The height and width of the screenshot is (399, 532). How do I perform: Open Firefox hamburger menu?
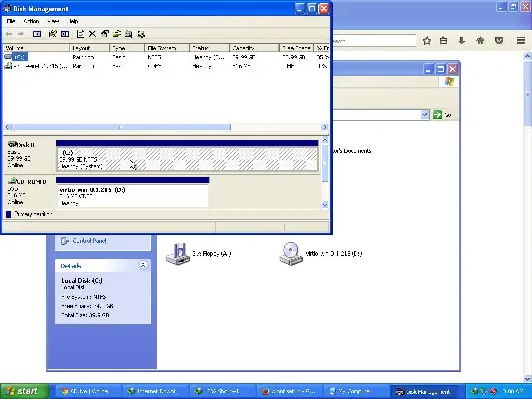point(521,41)
